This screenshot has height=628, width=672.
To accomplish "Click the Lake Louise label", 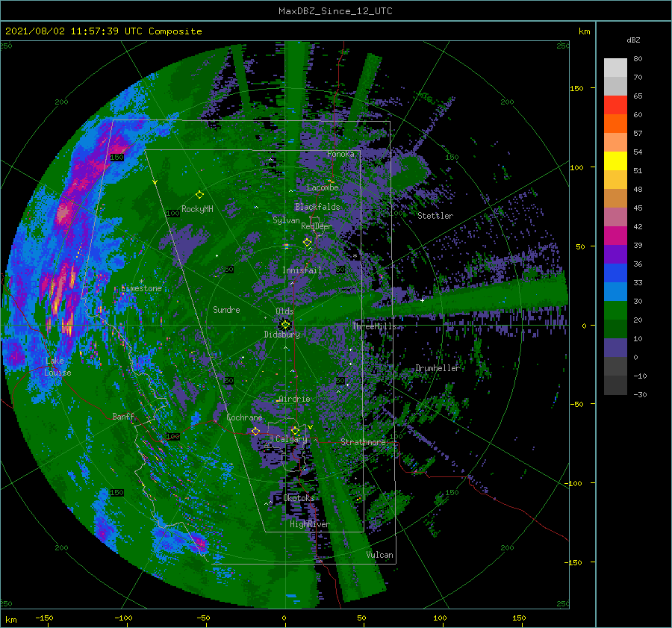I will pos(57,367).
